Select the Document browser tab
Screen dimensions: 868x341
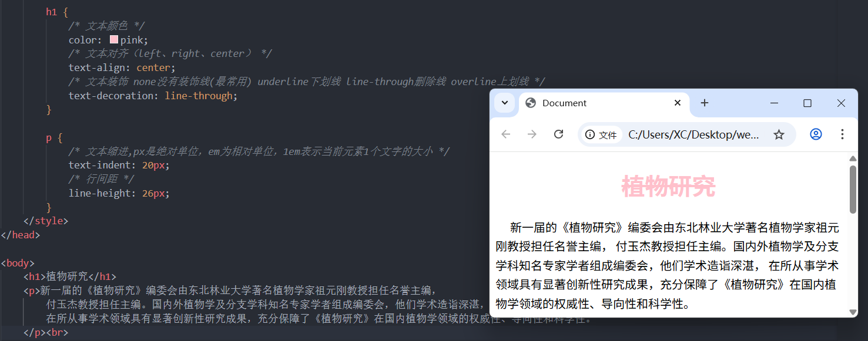coord(604,103)
